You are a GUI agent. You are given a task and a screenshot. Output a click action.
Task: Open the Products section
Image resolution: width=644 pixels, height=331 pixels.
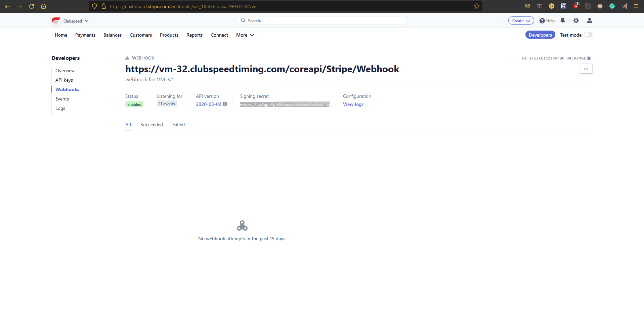click(169, 35)
